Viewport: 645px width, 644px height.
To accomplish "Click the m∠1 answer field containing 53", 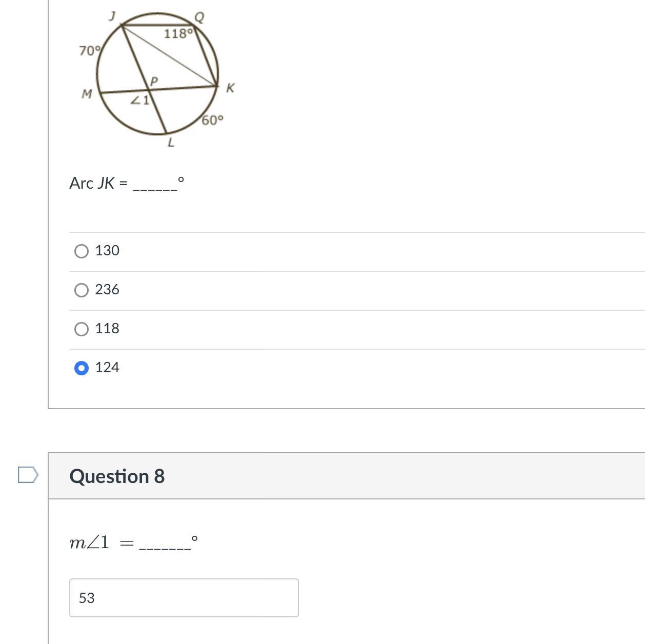I will [184, 598].
